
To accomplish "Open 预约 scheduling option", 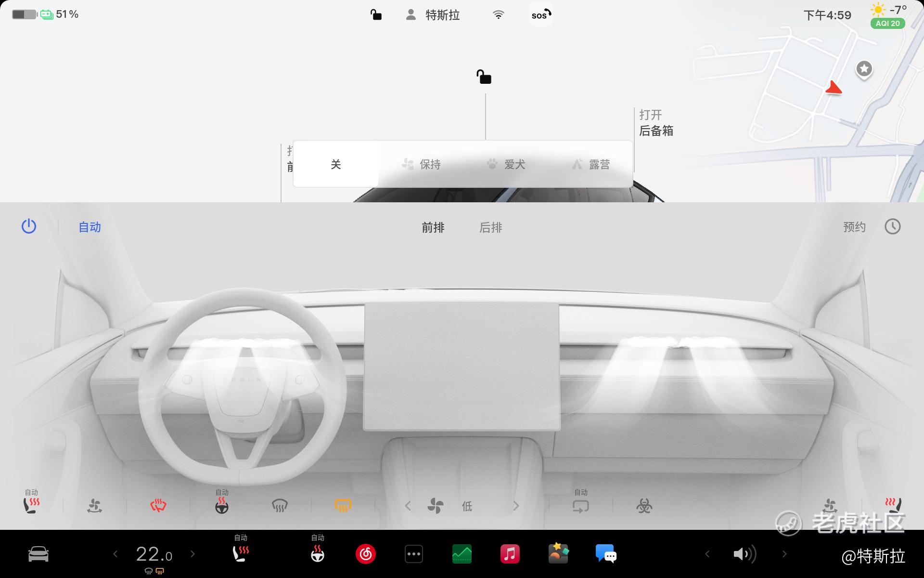I will tap(855, 227).
